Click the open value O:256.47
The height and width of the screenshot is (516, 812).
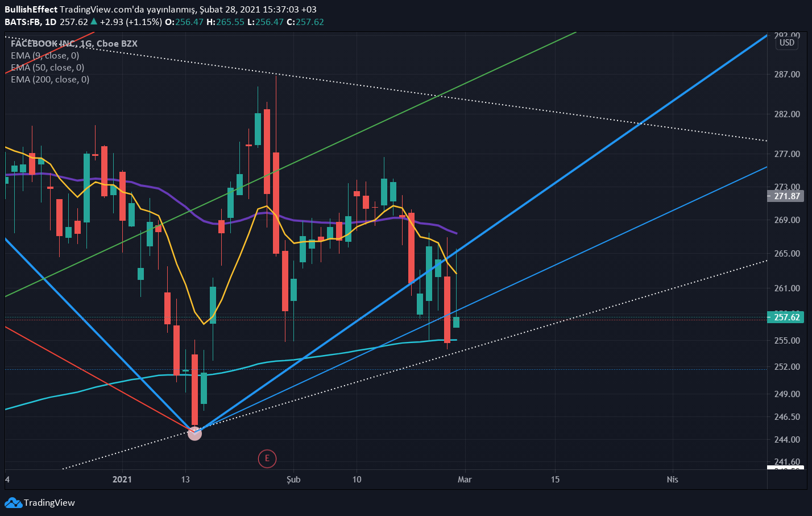click(184, 22)
